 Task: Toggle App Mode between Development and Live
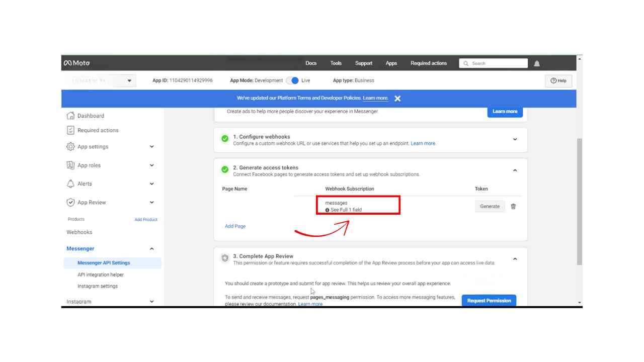[x=292, y=80]
